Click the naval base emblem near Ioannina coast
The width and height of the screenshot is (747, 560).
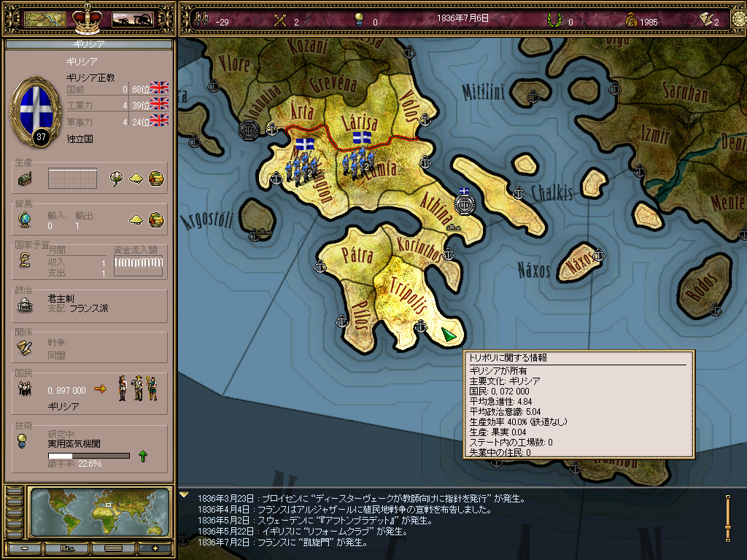[249, 130]
